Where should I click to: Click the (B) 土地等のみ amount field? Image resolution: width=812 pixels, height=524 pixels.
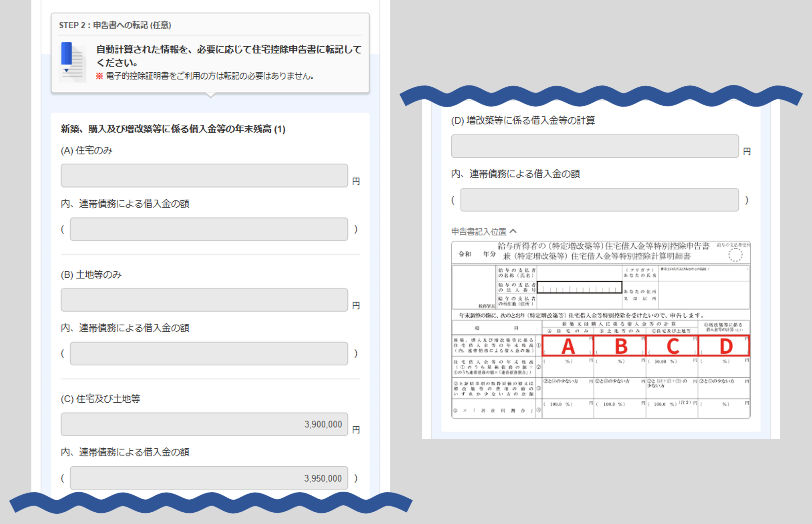[x=204, y=300]
